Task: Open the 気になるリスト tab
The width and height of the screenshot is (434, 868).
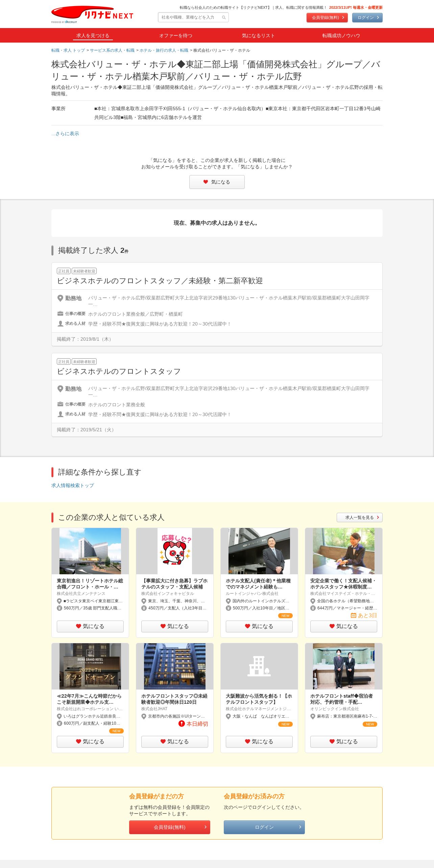Action: tap(258, 35)
